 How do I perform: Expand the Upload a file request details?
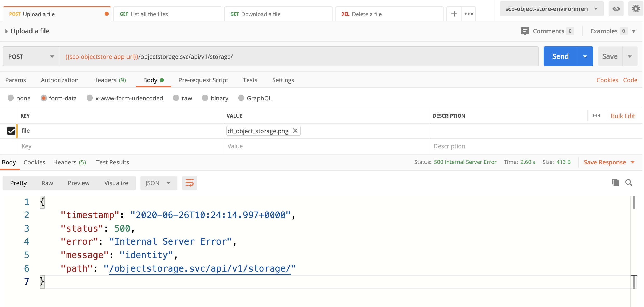pos(7,31)
